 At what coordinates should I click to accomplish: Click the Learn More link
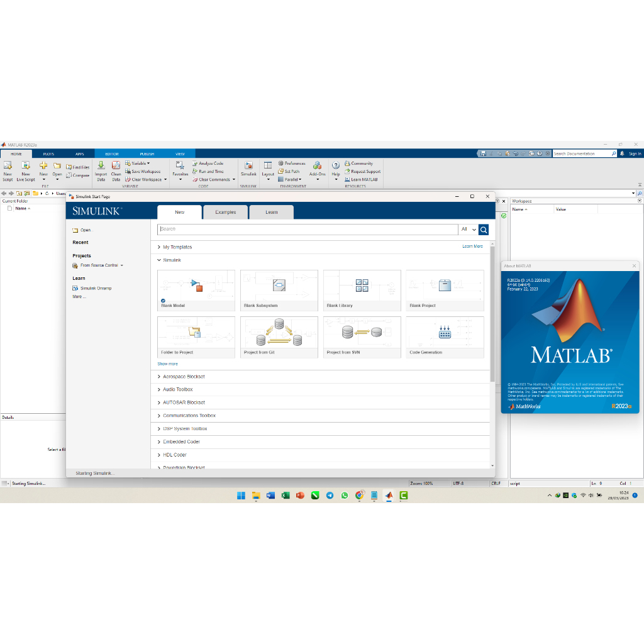coord(472,247)
